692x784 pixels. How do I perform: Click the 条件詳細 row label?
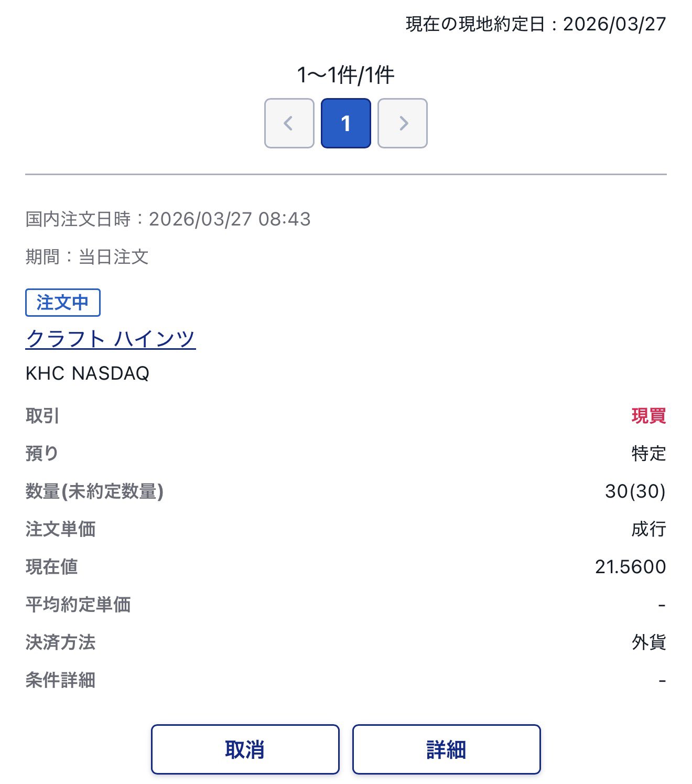60,680
